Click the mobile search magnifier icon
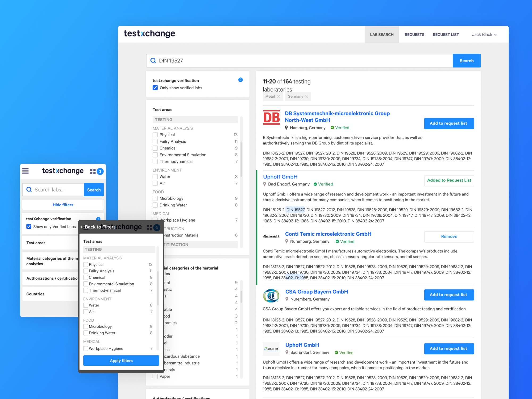Screen dimensions: 532x399 tap(29, 190)
